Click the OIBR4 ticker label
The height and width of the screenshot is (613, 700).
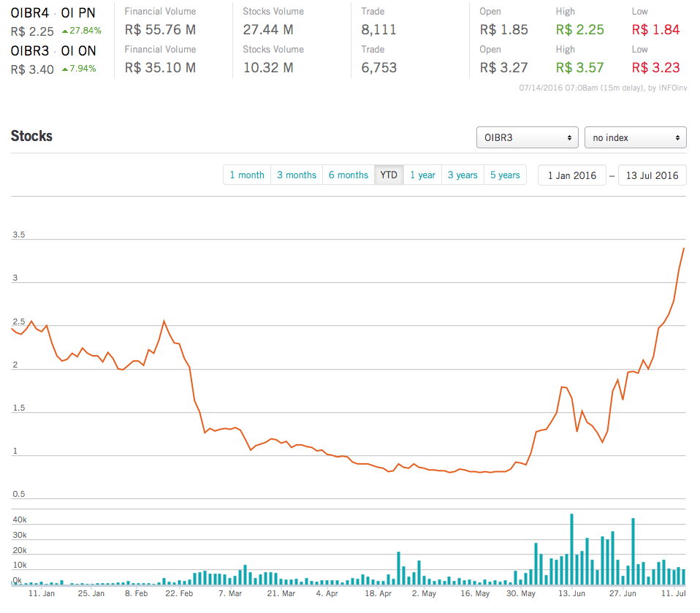point(29,12)
